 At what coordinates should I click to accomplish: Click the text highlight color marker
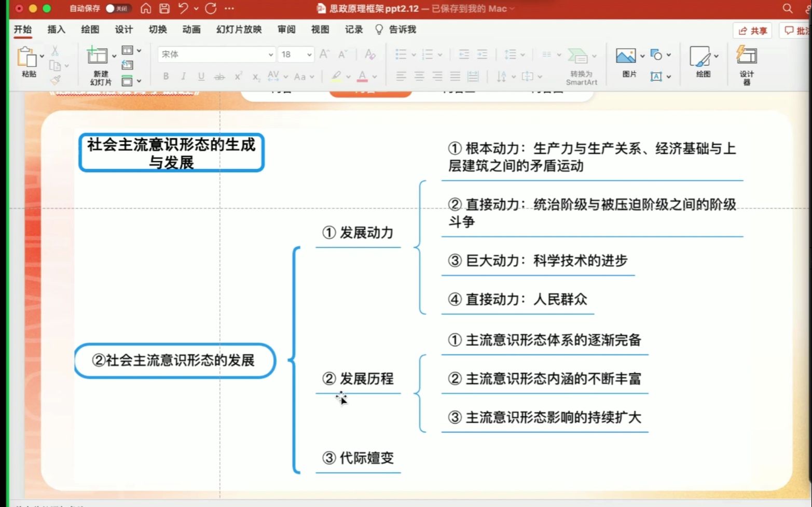[336, 76]
